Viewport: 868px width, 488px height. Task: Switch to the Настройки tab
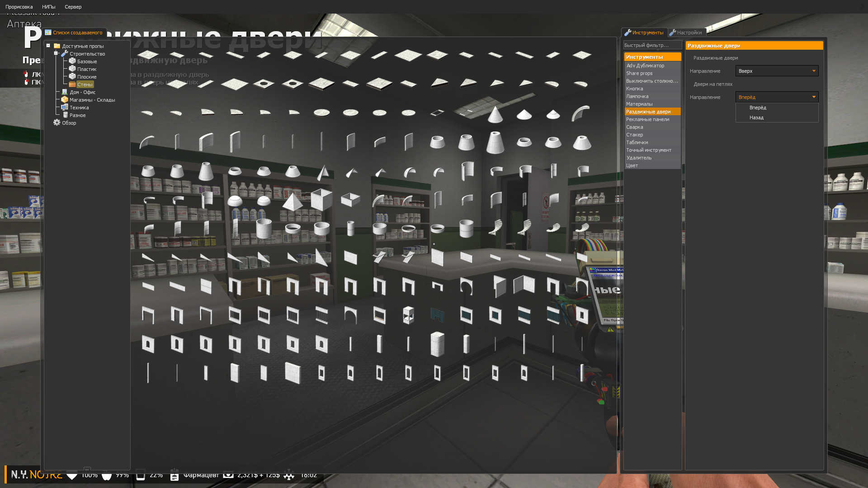(686, 33)
